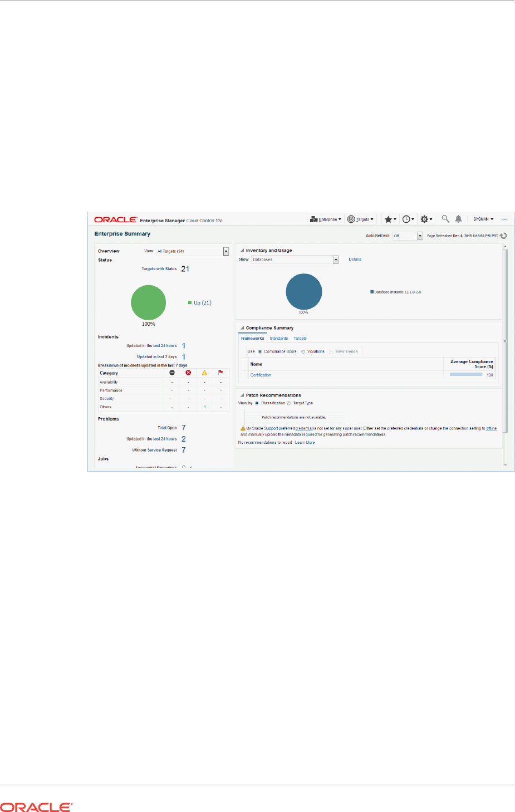Click the Up (21) legend entry
The image size is (515, 812).
200,303
